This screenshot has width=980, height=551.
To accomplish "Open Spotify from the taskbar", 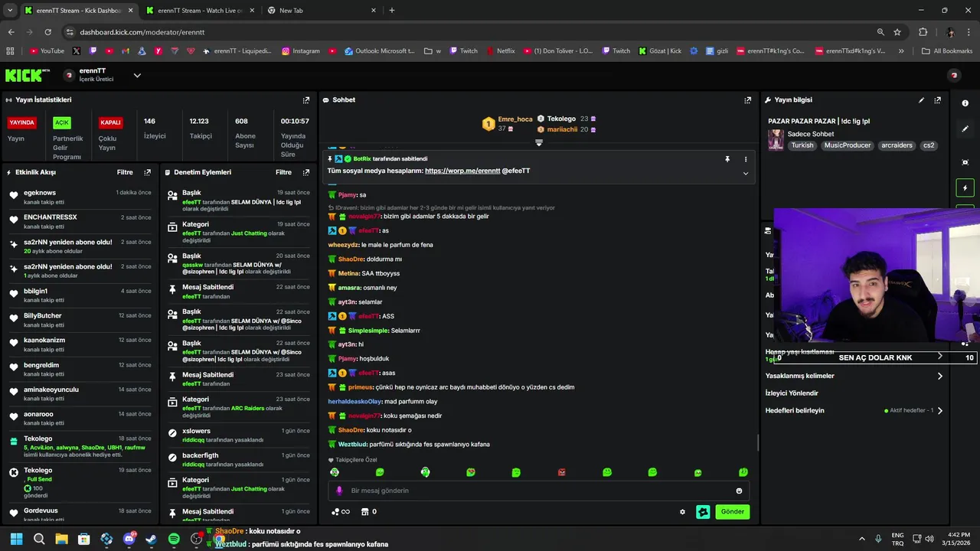I will click(x=174, y=539).
